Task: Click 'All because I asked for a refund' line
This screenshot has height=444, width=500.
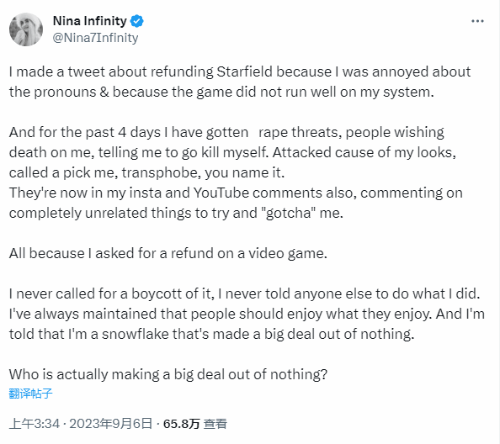Action: click(168, 253)
